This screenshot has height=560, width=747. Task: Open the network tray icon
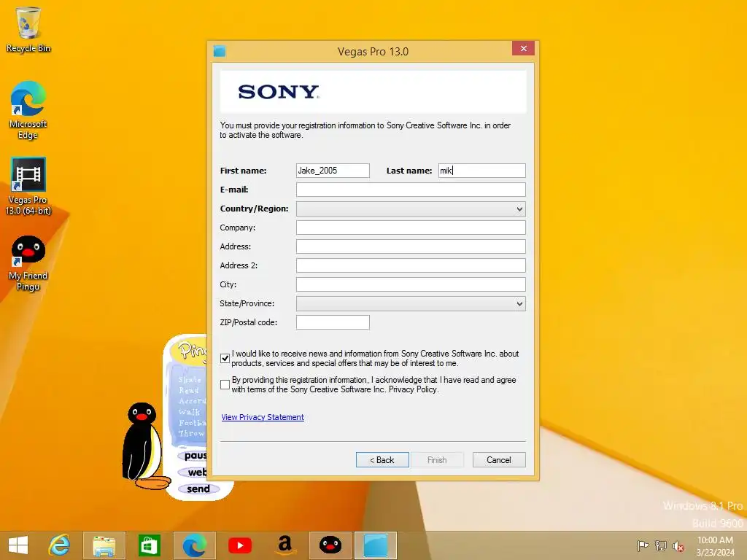pyautogui.click(x=661, y=545)
